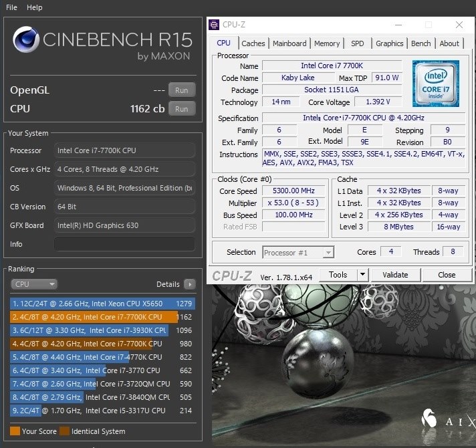The width and height of the screenshot is (476, 448).
Task: Select ranking row 3 Core i7-3930K
Action: click(x=102, y=330)
